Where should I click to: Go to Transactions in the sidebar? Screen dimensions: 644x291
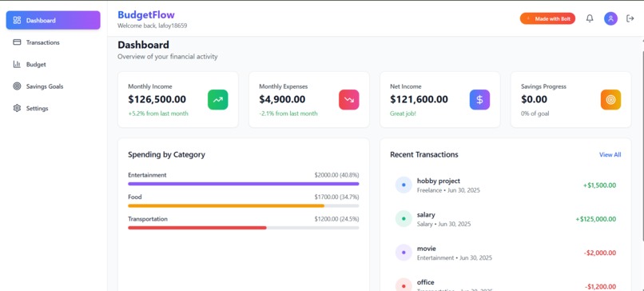(x=53, y=42)
